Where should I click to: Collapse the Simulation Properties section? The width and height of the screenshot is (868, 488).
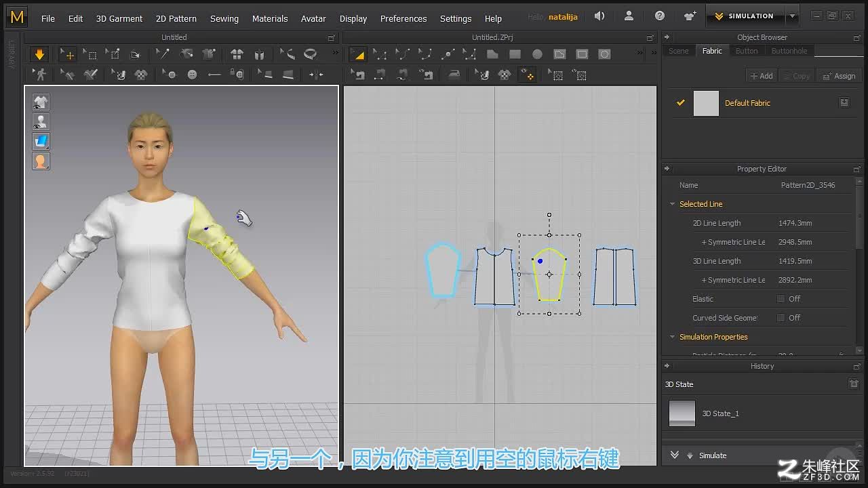673,337
